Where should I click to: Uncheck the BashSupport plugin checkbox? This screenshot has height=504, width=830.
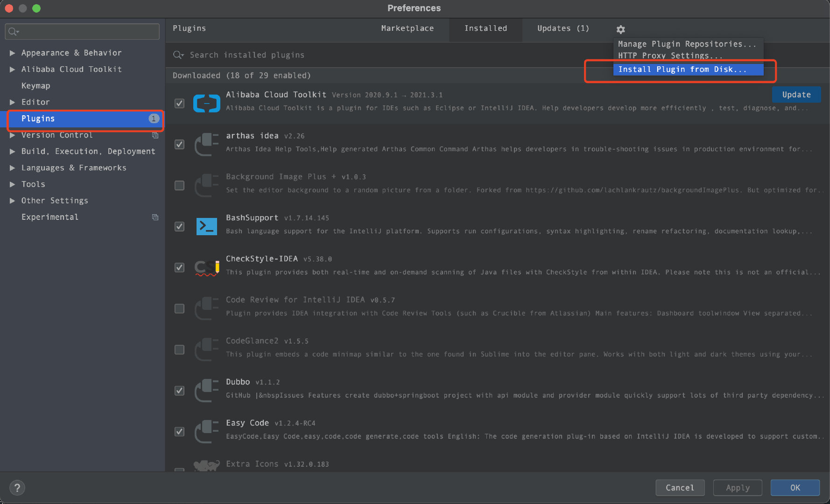tap(179, 226)
